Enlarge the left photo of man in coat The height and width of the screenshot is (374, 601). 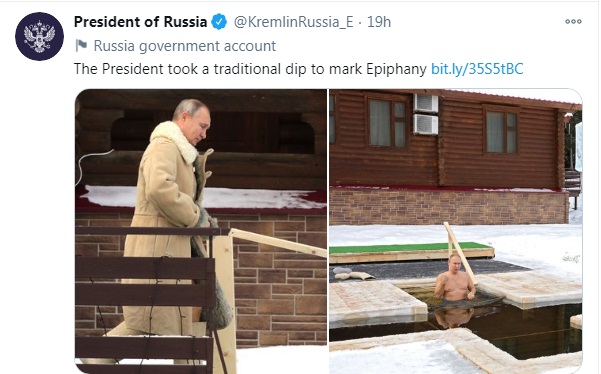pyautogui.click(x=201, y=231)
